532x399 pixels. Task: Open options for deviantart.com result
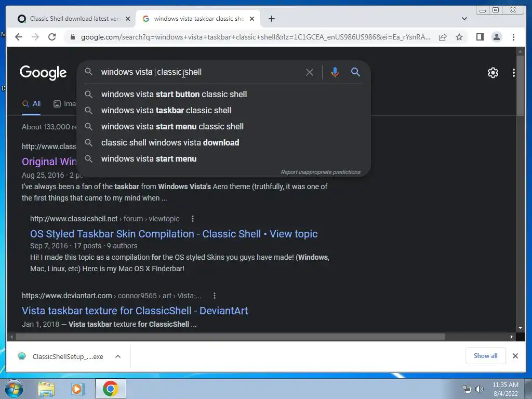click(x=215, y=296)
